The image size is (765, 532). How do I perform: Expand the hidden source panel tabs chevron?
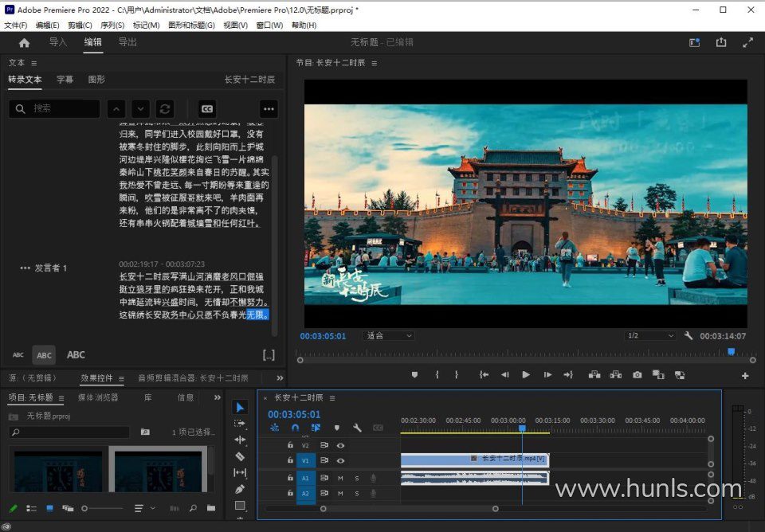[280, 378]
